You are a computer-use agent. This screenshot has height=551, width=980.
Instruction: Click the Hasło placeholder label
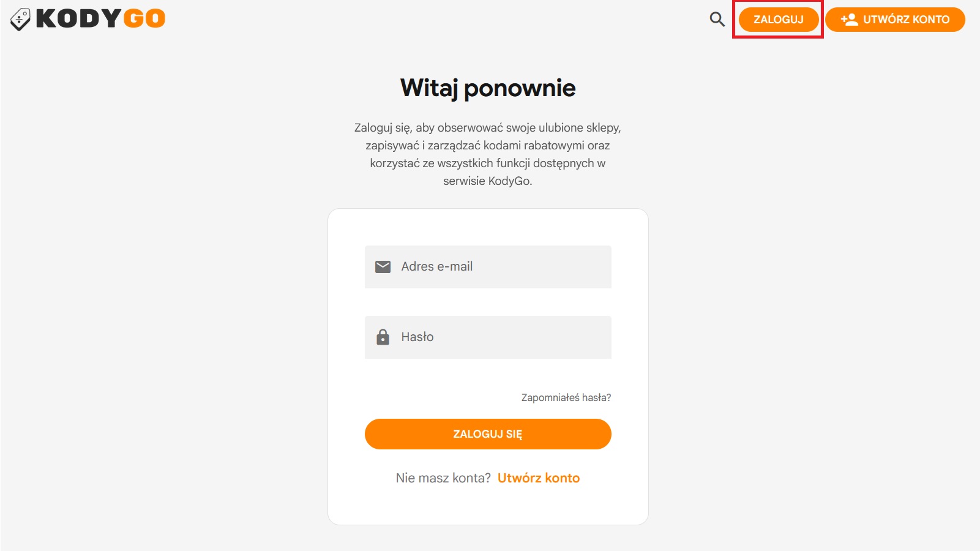coord(417,337)
